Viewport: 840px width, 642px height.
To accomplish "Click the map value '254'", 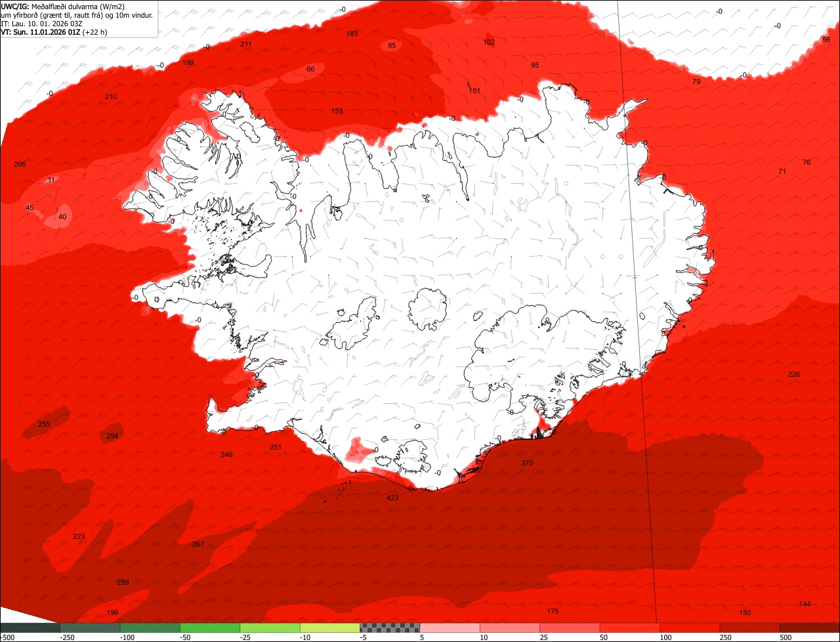I will coord(112,436).
